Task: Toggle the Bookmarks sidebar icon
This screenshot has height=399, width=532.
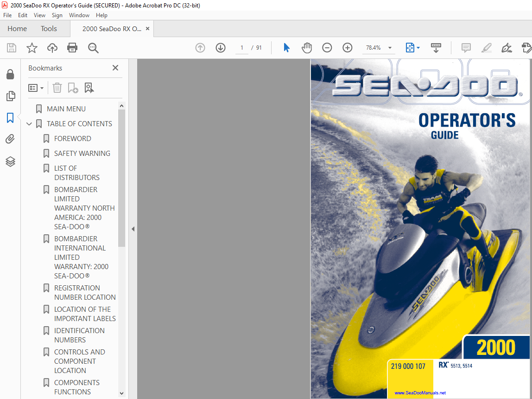Action: click(x=10, y=118)
